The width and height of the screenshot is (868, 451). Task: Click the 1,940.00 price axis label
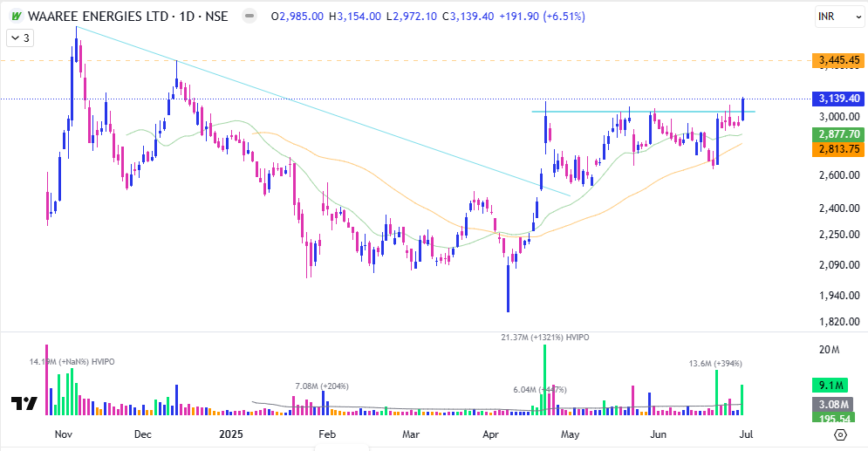[x=838, y=296]
